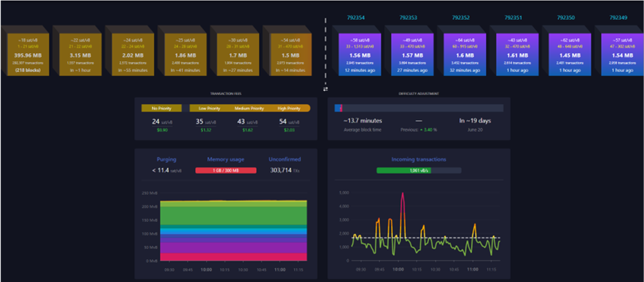Click the red memory usage bar

[x=226, y=170]
